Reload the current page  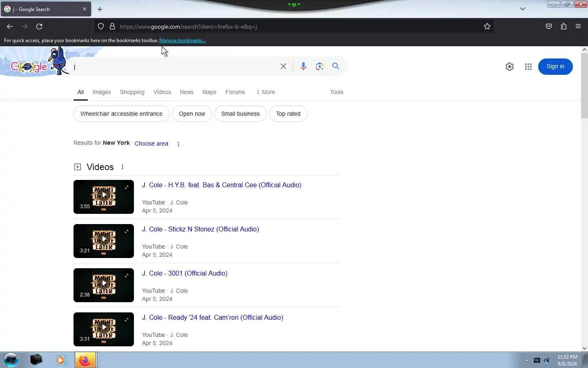(39, 27)
